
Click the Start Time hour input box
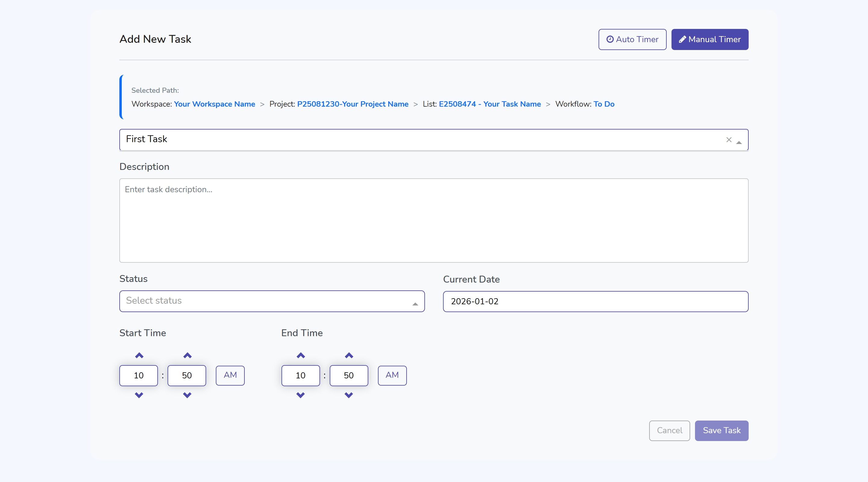click(x=139, y=375)
